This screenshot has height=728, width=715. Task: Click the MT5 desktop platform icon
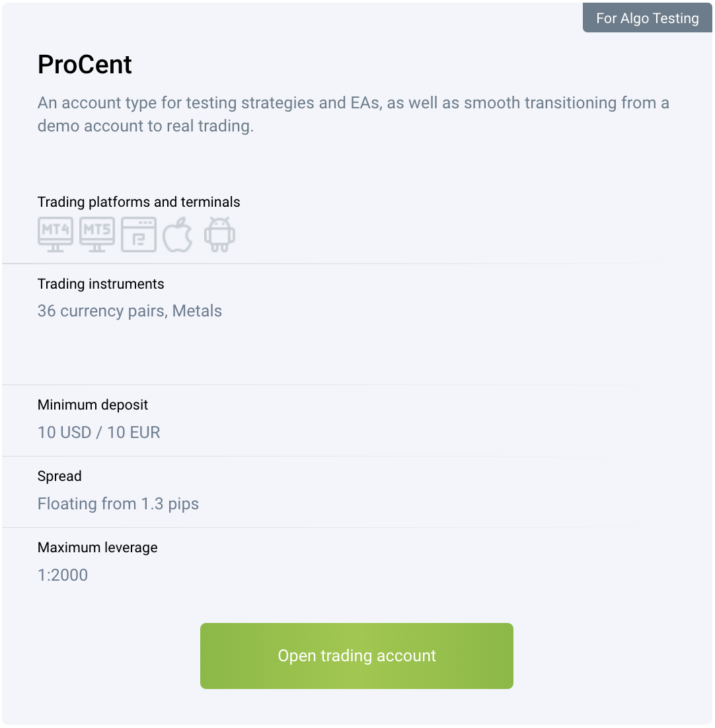tap(97, 234)
